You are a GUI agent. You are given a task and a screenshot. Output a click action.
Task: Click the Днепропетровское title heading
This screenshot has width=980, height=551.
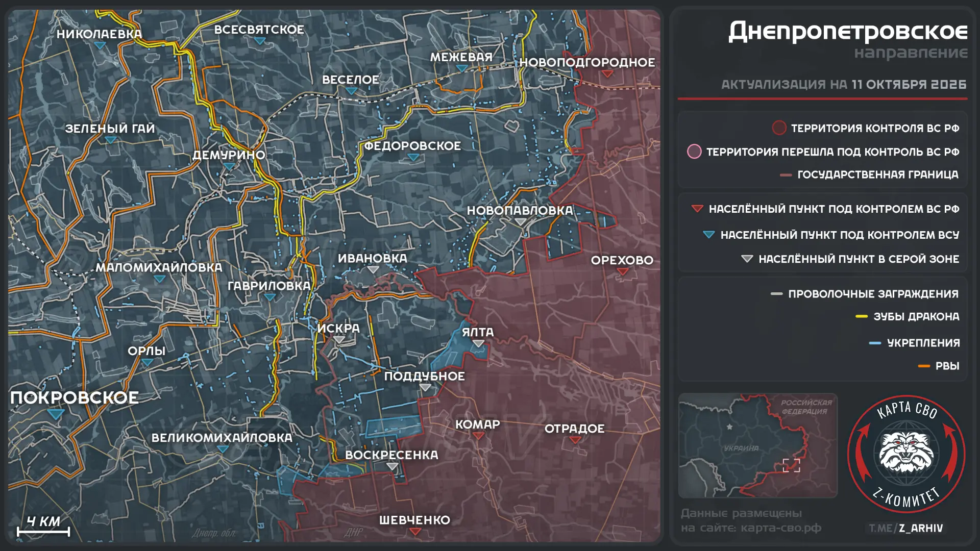848,32
